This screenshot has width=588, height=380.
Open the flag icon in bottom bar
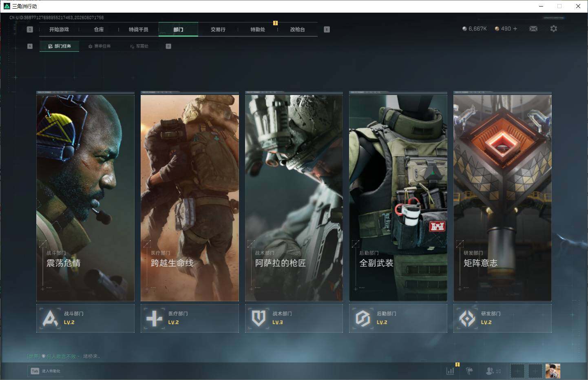pos(469,371)
